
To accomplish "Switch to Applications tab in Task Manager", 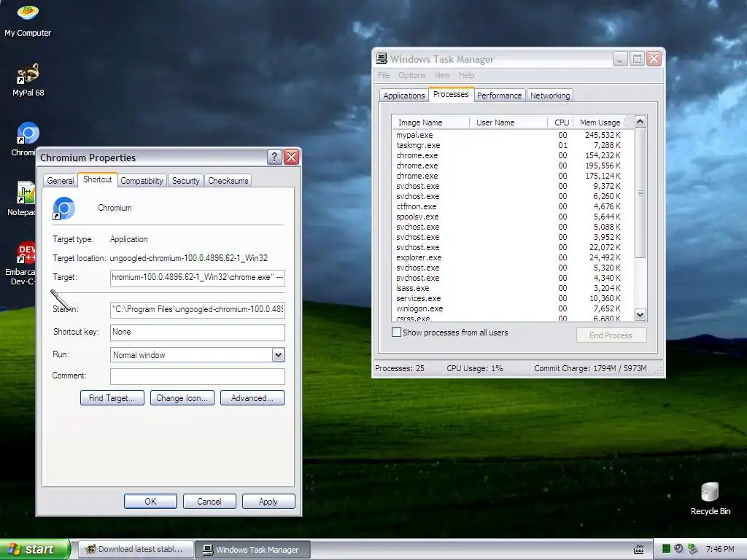I will [x=404, y=96].
